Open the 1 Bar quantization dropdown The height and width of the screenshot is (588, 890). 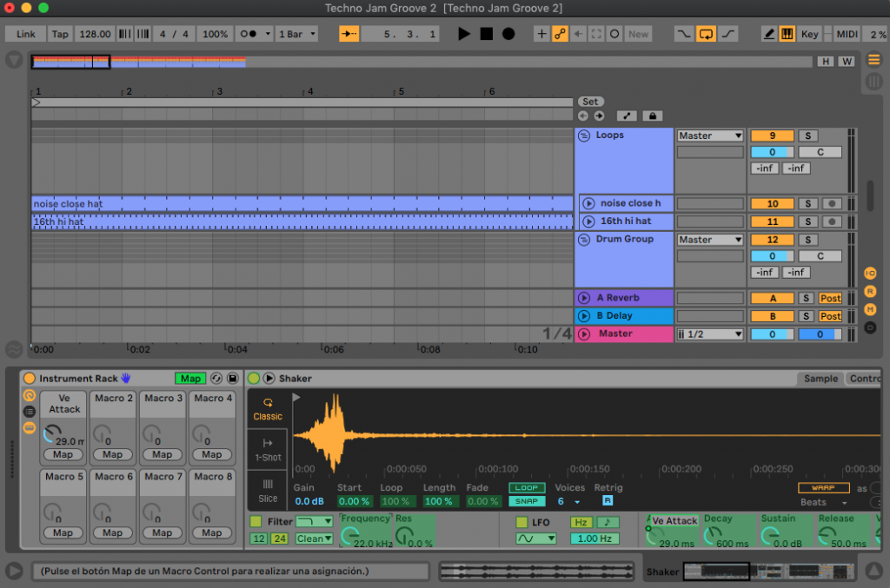[x=297, y=34]
